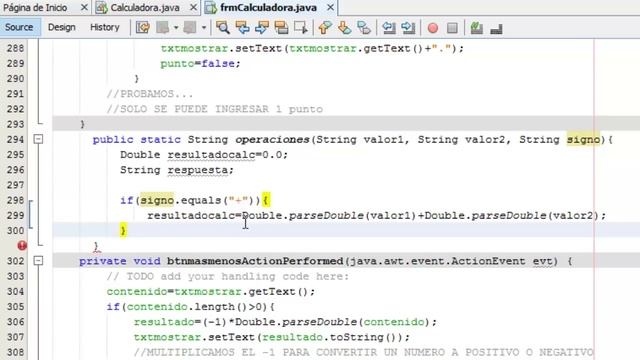640x360 pixels.
Task: Click Find Next Occurrence icon
Action: point(262,28)
